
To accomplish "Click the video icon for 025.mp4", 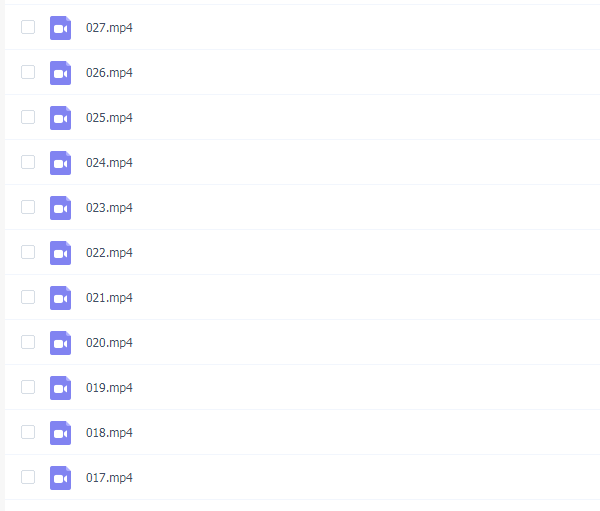I will point(60,118).
